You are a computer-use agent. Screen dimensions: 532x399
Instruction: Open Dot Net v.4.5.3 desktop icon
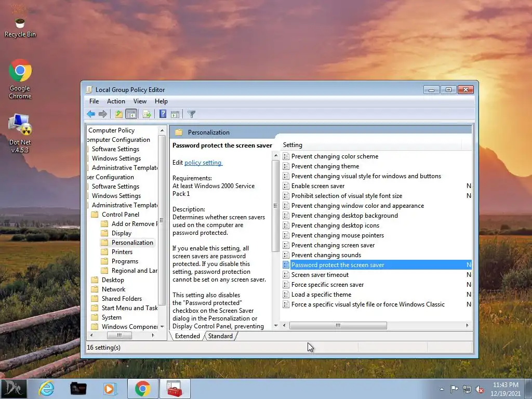(x=20, y=134)
